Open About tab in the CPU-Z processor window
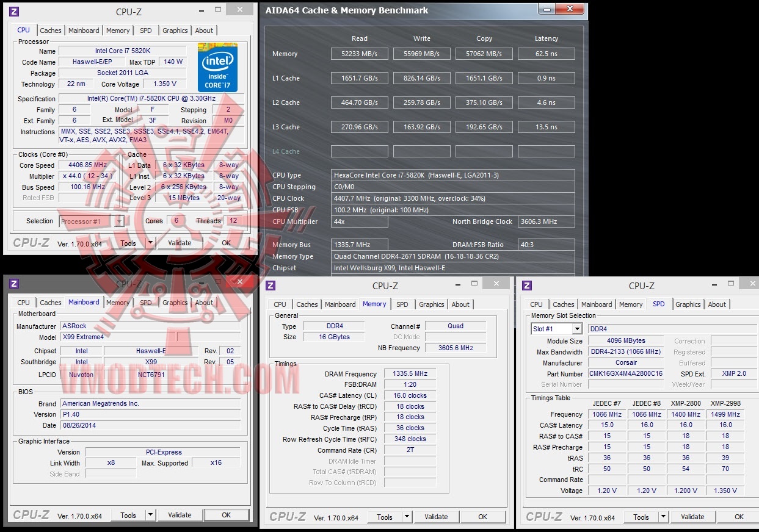The width and height of the screenshot is (759, 532). point(205,31)
